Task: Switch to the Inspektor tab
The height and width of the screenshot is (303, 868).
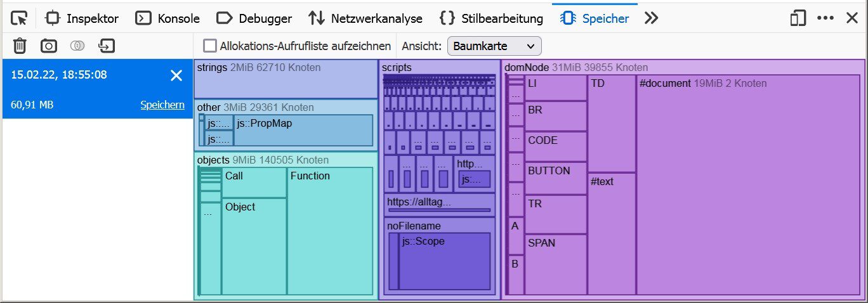Action: (x=82, y=18)
